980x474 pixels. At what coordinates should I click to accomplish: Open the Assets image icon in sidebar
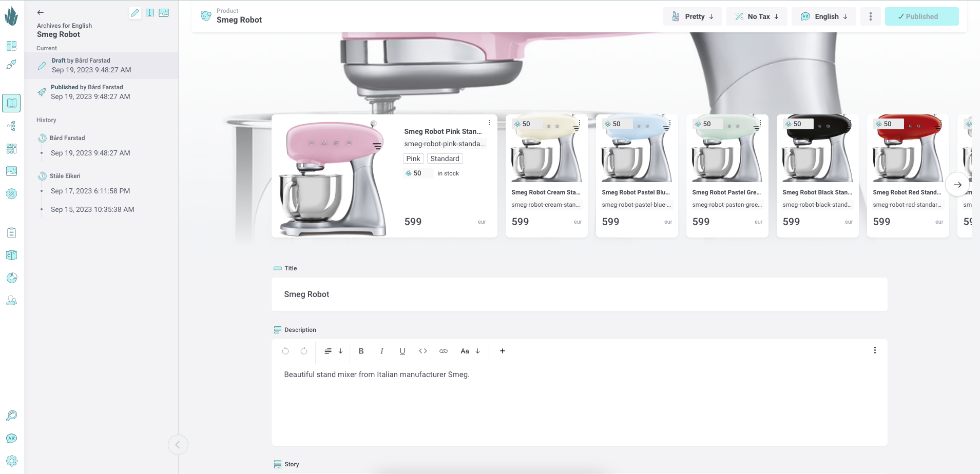[12, 171]
